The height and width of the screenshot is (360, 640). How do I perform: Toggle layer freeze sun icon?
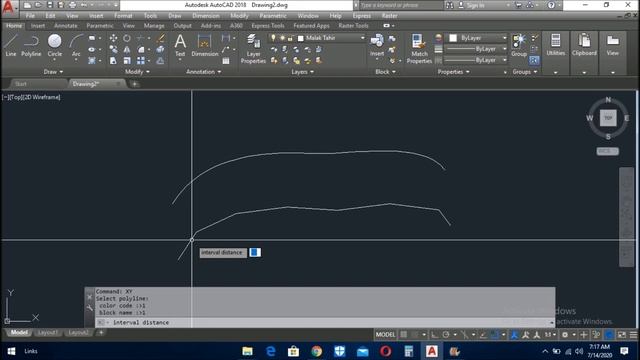(x=282, y=38)
